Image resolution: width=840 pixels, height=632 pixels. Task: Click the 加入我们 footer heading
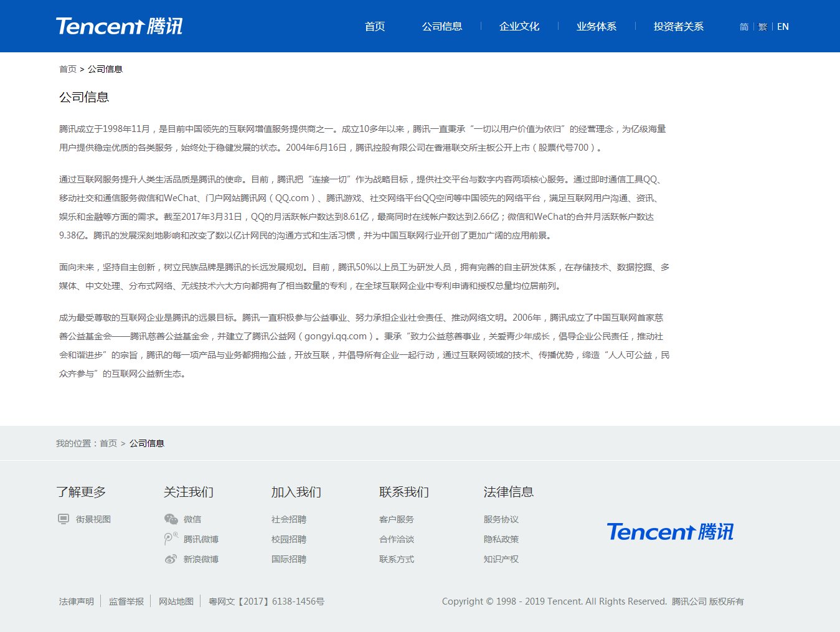tap(296, 492)
